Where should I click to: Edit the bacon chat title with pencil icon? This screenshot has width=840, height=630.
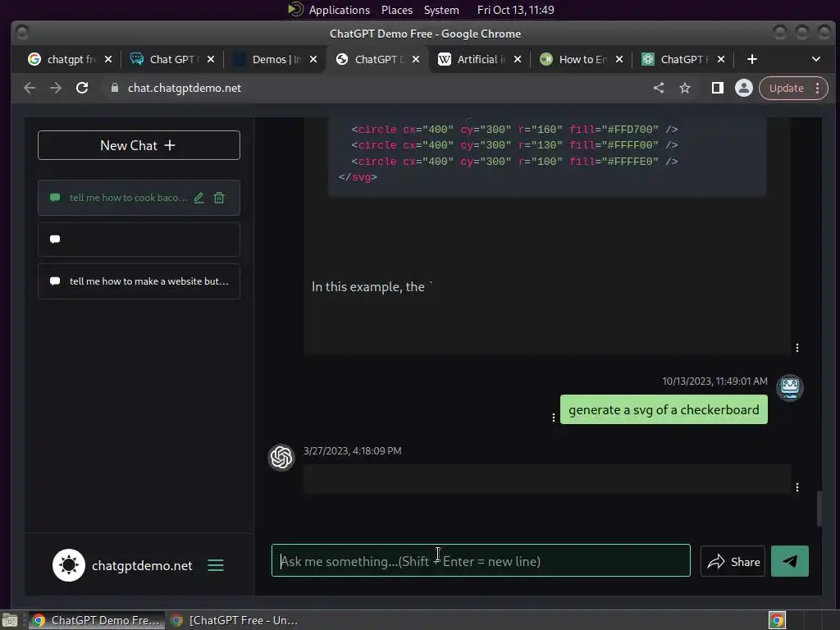(199, 198)
